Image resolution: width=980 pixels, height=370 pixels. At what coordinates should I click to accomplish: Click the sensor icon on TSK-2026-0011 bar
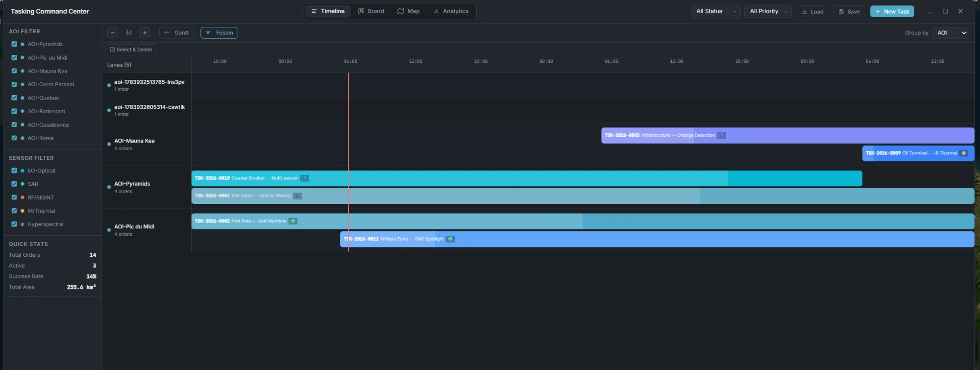click(450, 239)
